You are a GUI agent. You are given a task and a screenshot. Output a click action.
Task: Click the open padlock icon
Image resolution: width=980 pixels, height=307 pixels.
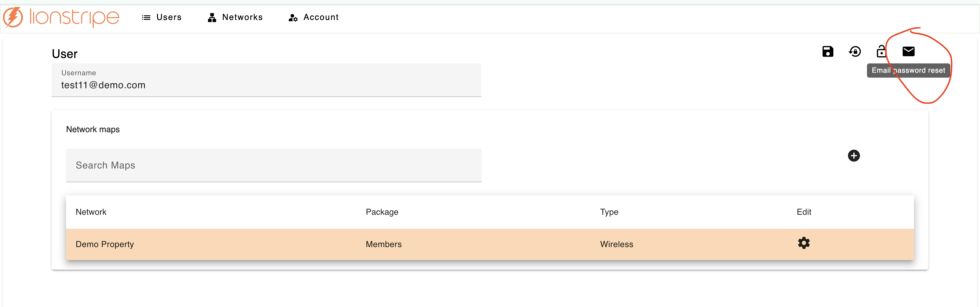click(x=881, y=51)
